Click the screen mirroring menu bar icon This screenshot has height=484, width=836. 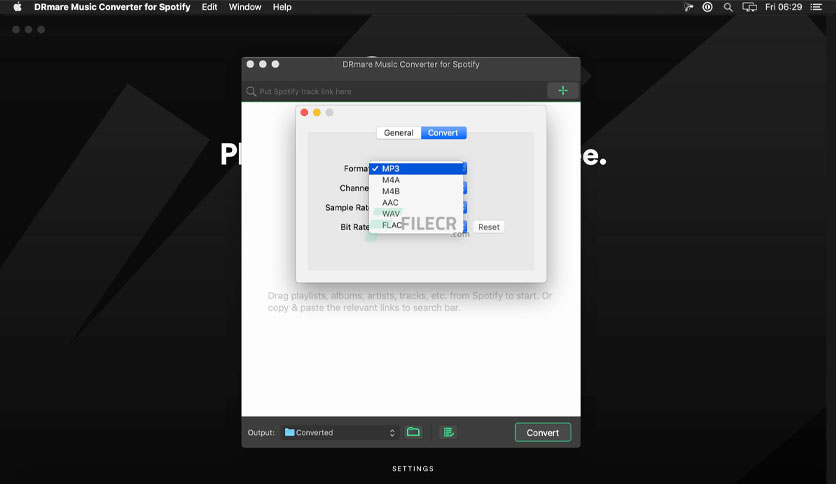click(x=750, y=7)
